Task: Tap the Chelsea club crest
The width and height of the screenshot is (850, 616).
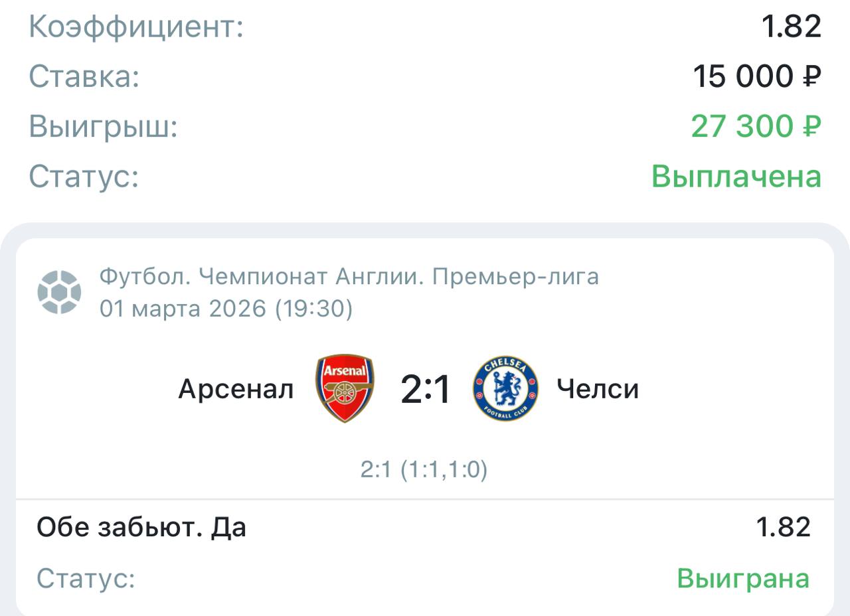Action: (505, 388)
